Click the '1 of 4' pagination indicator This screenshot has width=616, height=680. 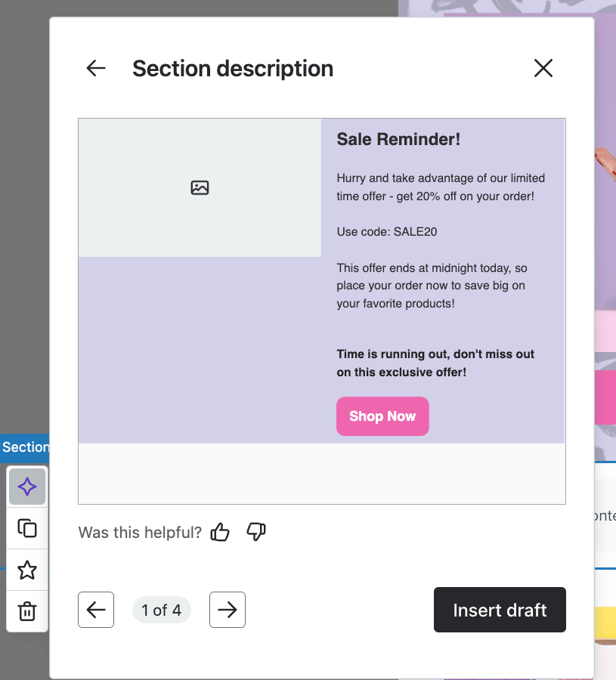161,610
